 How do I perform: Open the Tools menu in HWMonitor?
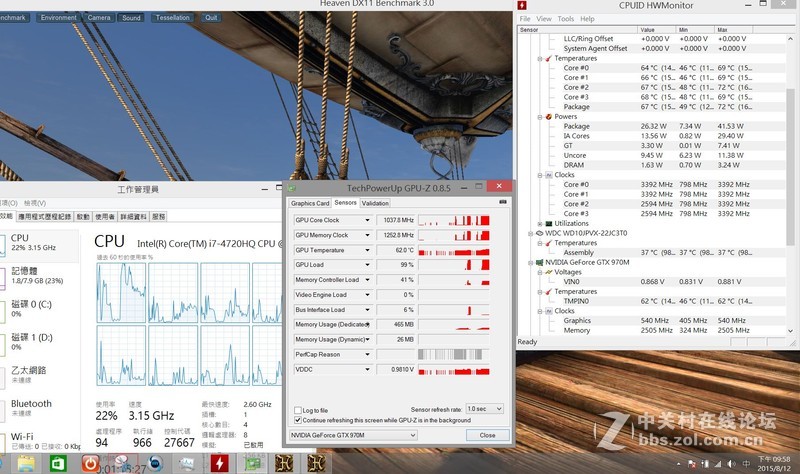click(x=566, y=19)
